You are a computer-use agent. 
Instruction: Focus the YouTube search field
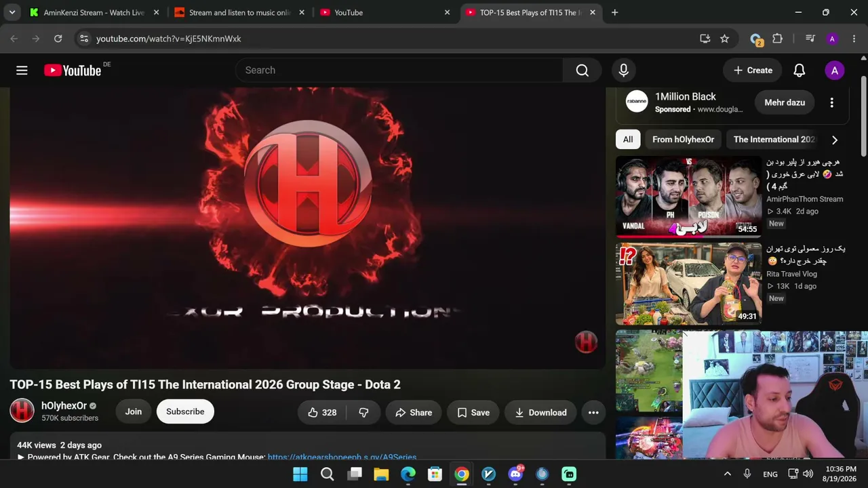tap(400, 70)
